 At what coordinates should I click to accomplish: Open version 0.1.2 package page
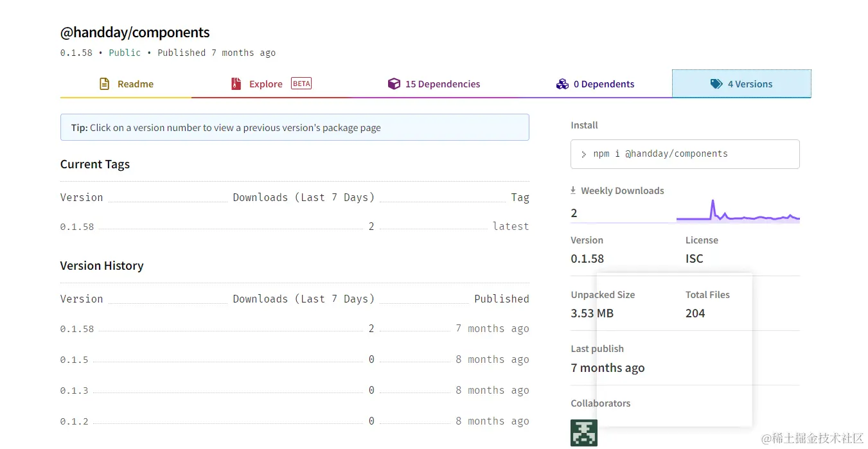pyautogui.click(x=75, y=421)
